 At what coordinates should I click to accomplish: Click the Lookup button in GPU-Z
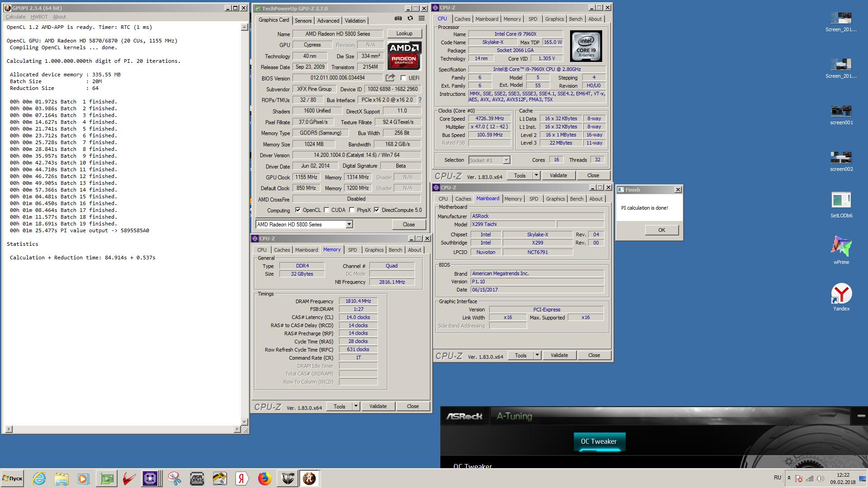pos(404,33)
